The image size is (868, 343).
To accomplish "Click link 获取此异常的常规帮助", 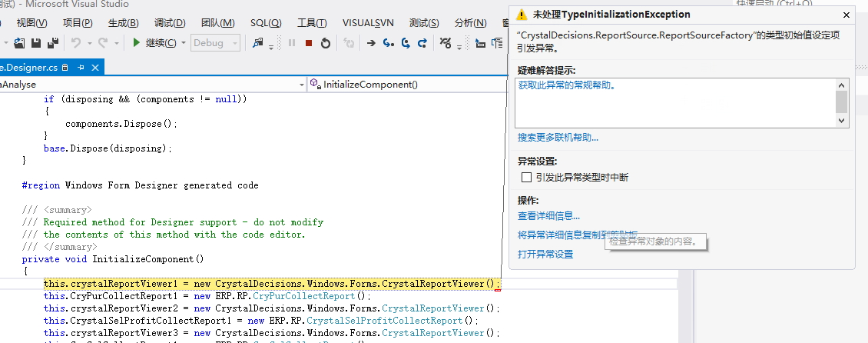I will click(x=567, y=85).
